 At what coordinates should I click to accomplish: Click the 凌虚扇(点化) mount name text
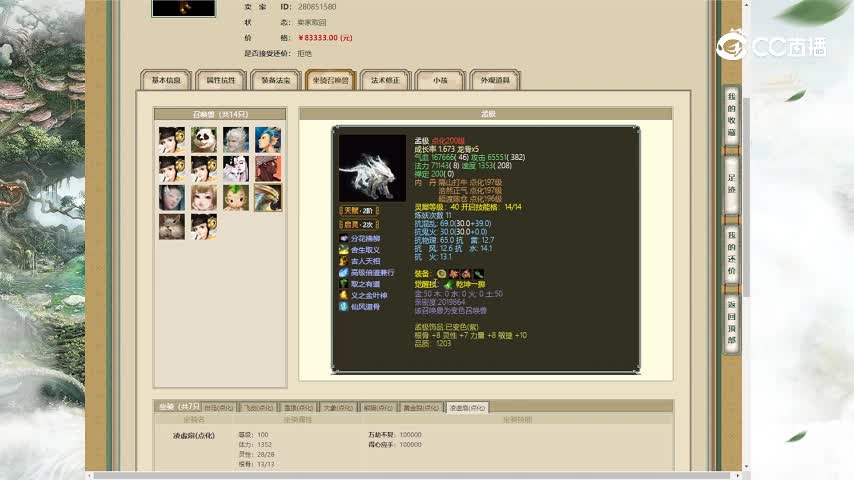[193, 436]
